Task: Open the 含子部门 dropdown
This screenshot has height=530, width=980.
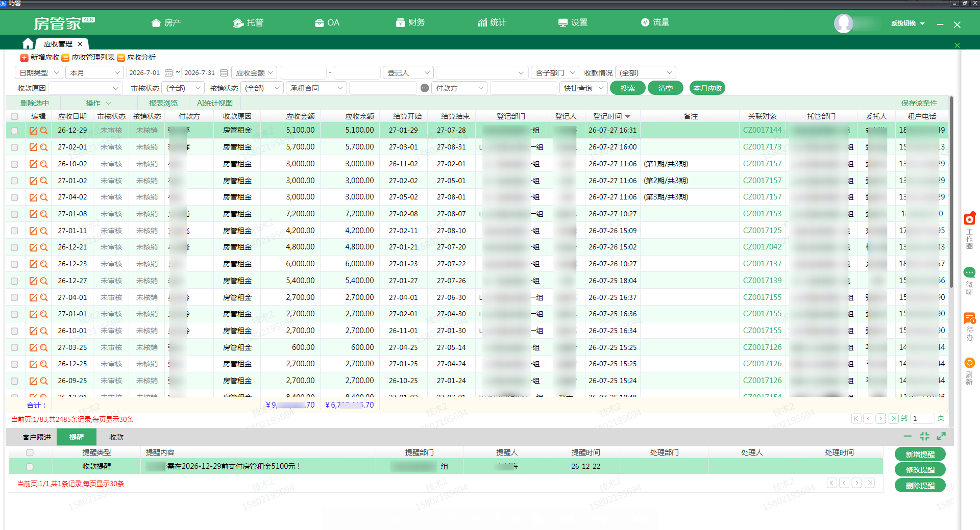Action: (x=555, y=73)
